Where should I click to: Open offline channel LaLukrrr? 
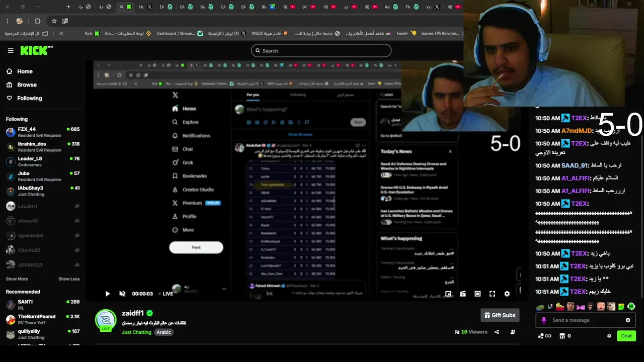pos(42,206)
